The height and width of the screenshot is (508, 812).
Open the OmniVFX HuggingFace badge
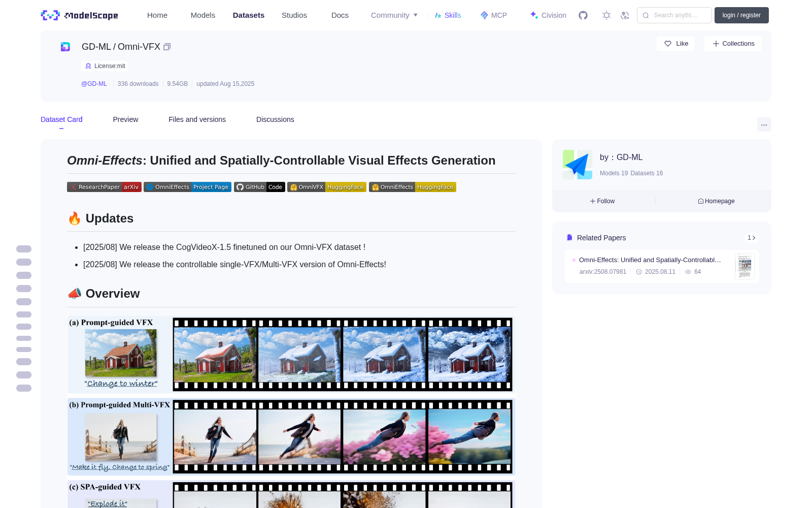pos(327,187)
